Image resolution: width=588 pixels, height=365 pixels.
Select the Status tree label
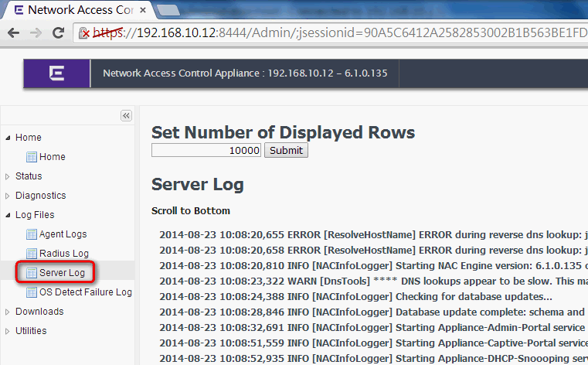tap(29, 176)
